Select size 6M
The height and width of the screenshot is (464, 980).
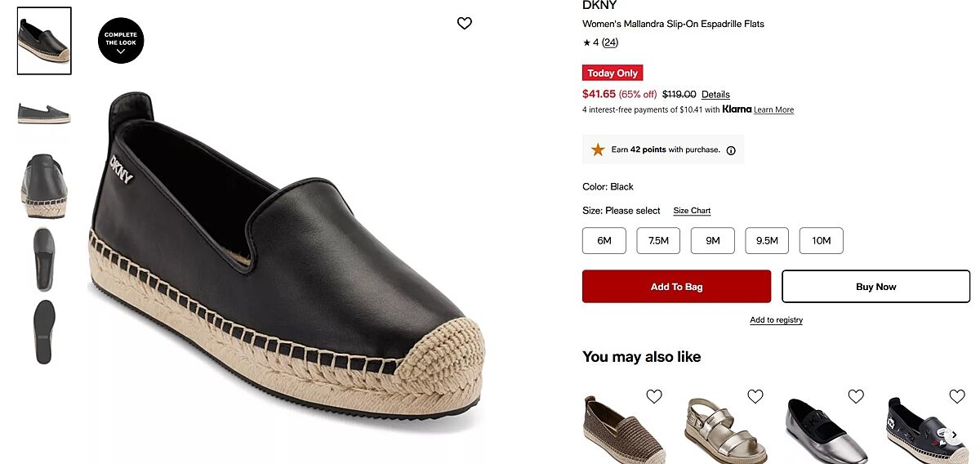[604, 241]
